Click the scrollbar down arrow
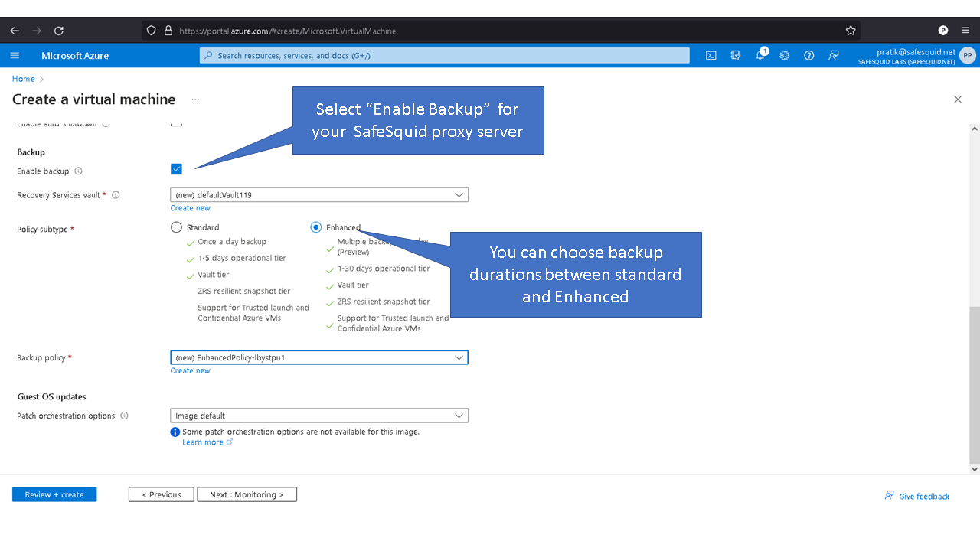 [975, 469]
